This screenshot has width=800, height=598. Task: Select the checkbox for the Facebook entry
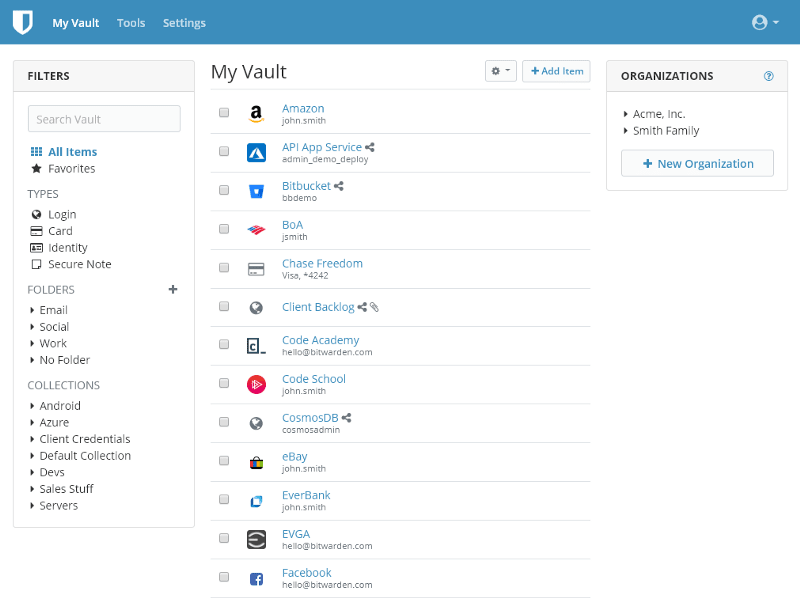(224, 577)
